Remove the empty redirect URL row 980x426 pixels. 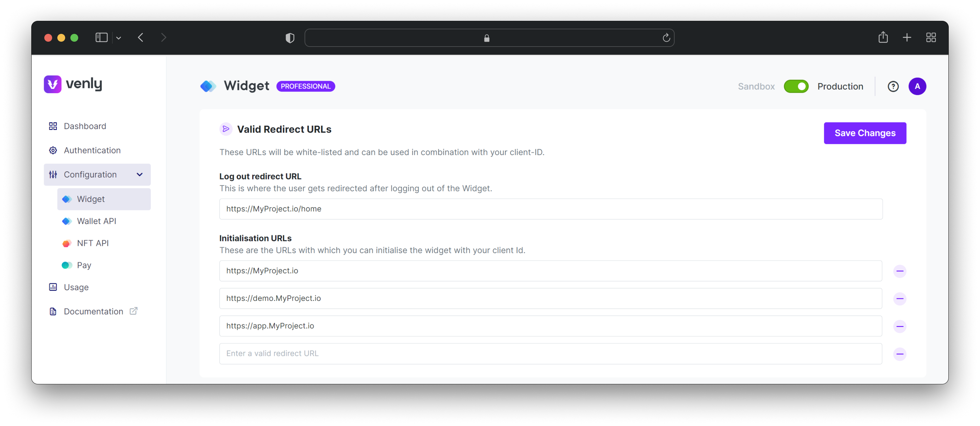[900, 354]
